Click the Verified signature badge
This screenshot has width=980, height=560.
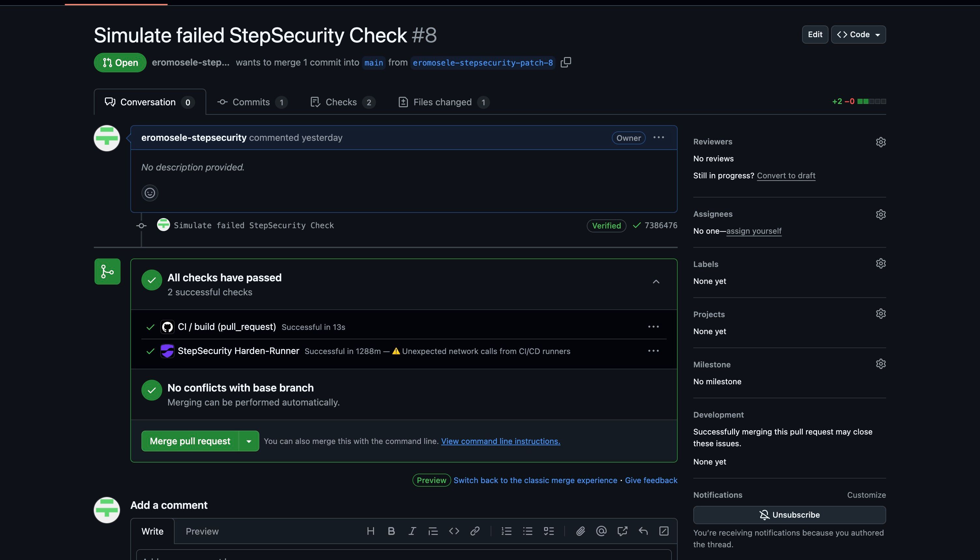606,226
